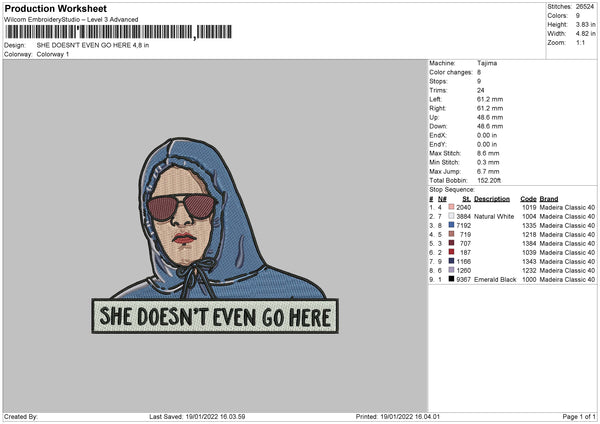Click the pink color swatch for code 1019
The height and width of the screenshot is (424, 600).
[452, 207]
